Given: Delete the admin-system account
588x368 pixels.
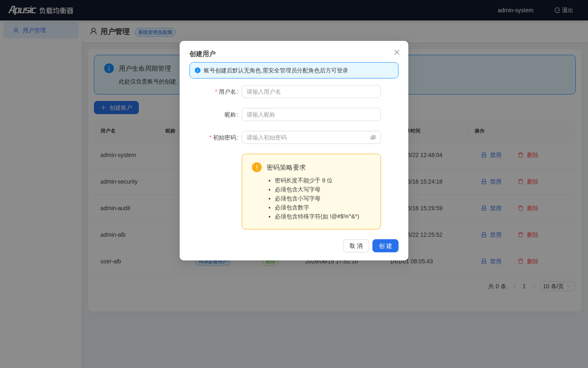Looking at the screenshot, I should (528, 155).
